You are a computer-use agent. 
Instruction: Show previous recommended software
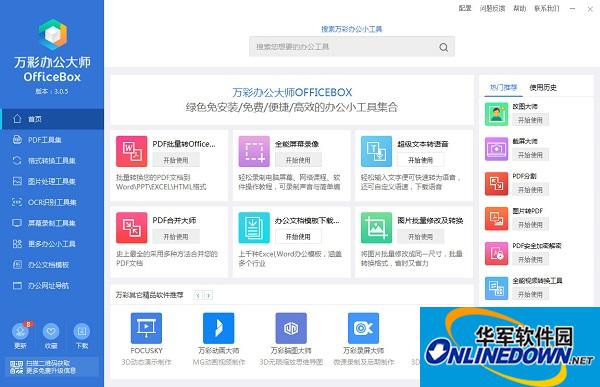(198, 296)
